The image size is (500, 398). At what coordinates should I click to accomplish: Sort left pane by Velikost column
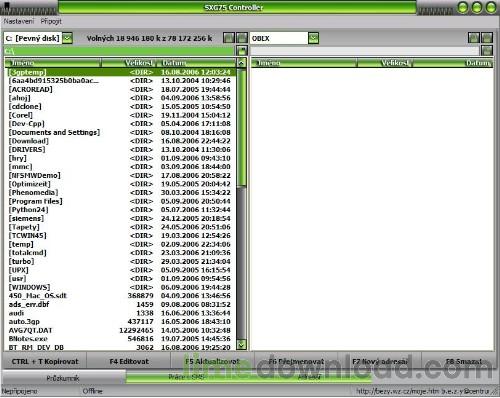pyautogui.click(x=129, y=63)
